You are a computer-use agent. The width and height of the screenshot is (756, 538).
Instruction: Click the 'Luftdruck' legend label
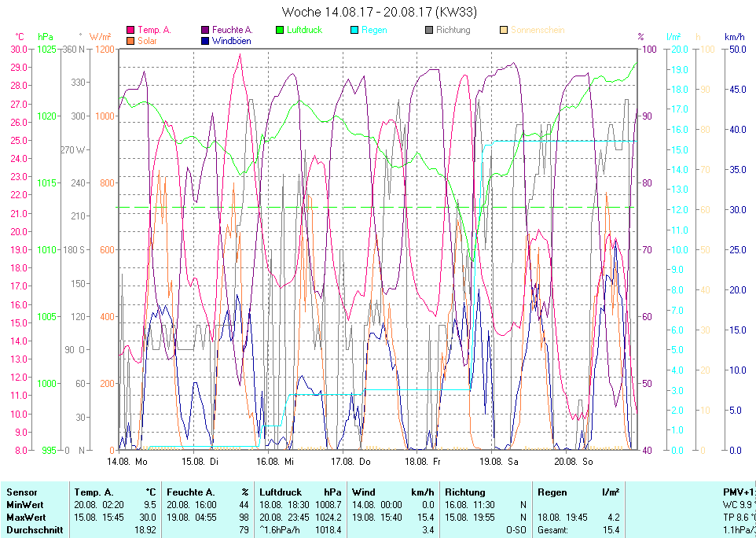305,30
